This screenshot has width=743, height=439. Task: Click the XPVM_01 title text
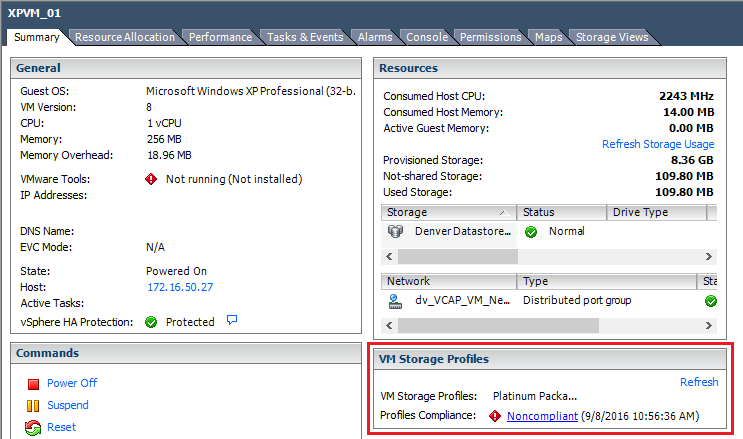[x=34, y=13]
